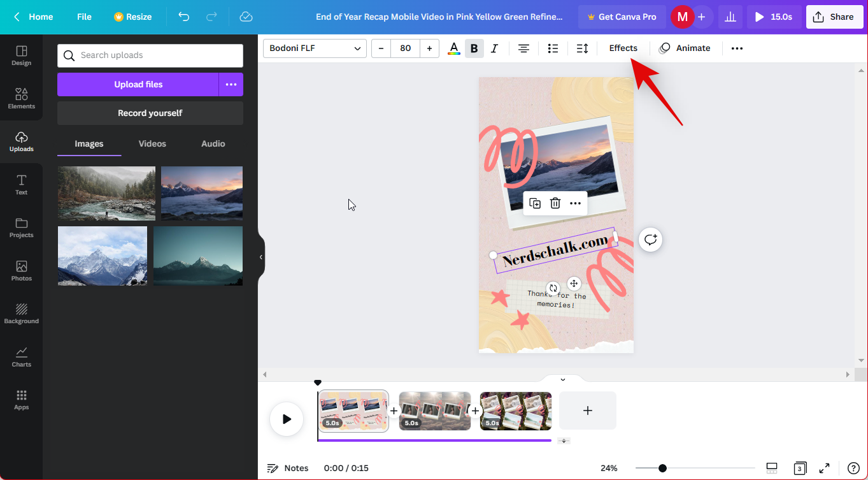Play the 15.0s video preview
Screen dimensions: 868x480
pos(774,17)
